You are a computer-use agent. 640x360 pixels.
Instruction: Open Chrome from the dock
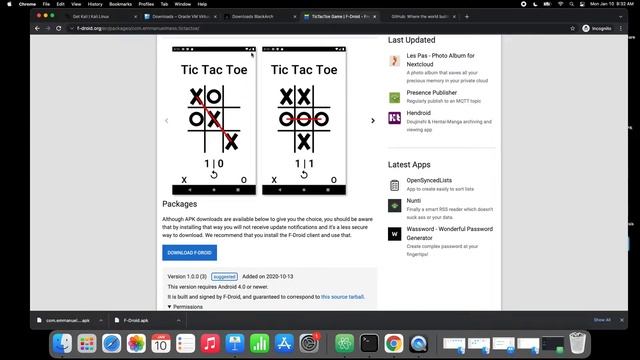(393, 343)
